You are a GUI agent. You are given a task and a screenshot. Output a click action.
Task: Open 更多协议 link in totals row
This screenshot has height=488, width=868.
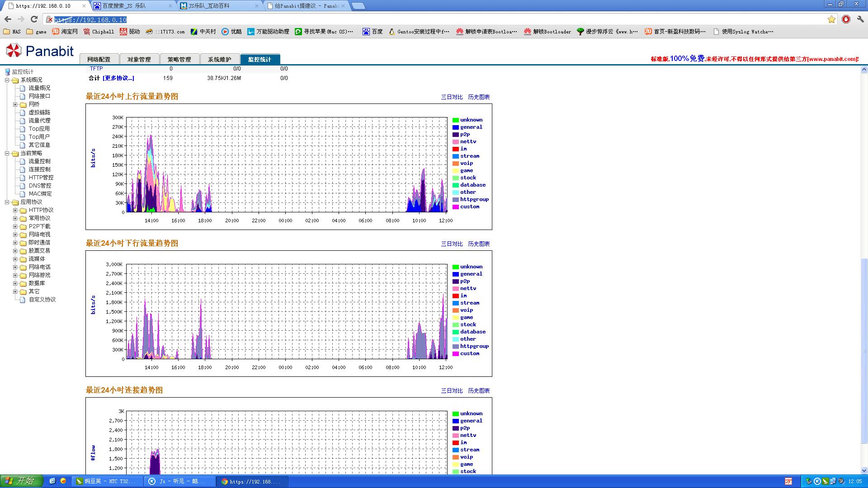coord(118,78)
